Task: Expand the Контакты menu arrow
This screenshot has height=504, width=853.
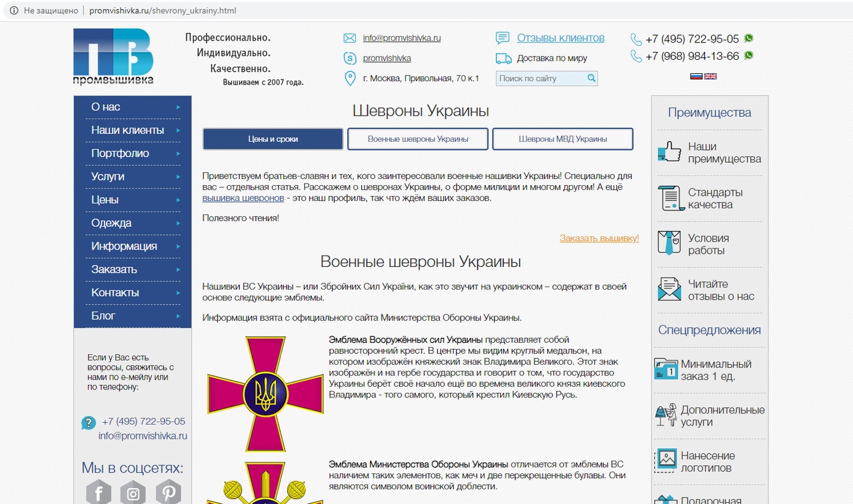Action: (178, 294)
